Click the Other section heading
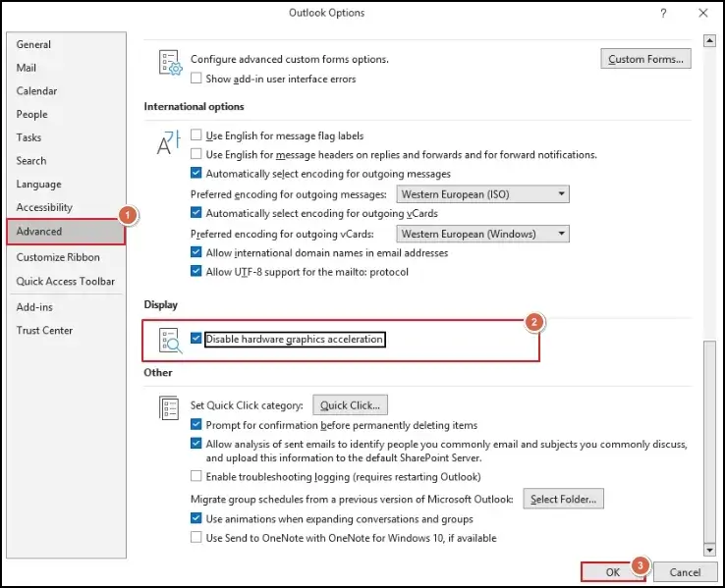Viewport: 725px width, 588px height. pyautogui.click(x=157, y=372)
